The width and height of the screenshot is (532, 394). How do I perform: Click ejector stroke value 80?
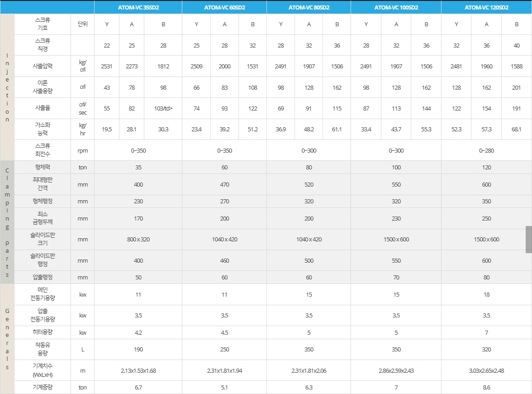click(x=487, y=278)
